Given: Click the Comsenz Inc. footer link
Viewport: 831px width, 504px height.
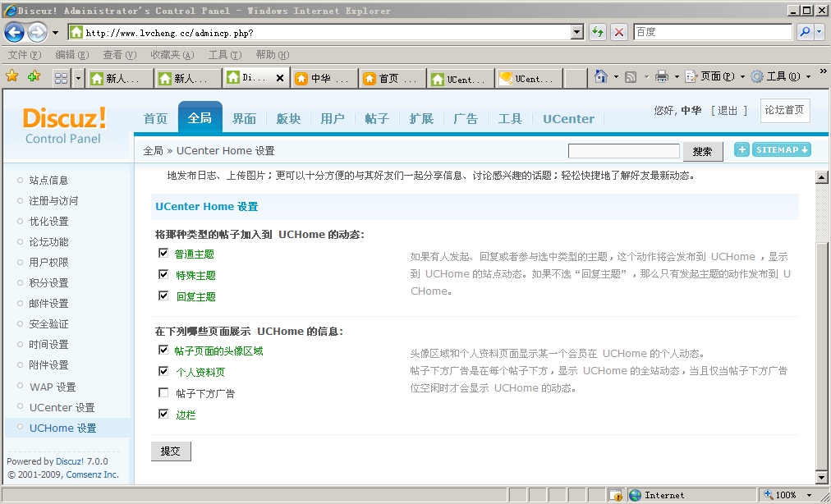Looking at the screenshot, I should (x=92, y=474).
